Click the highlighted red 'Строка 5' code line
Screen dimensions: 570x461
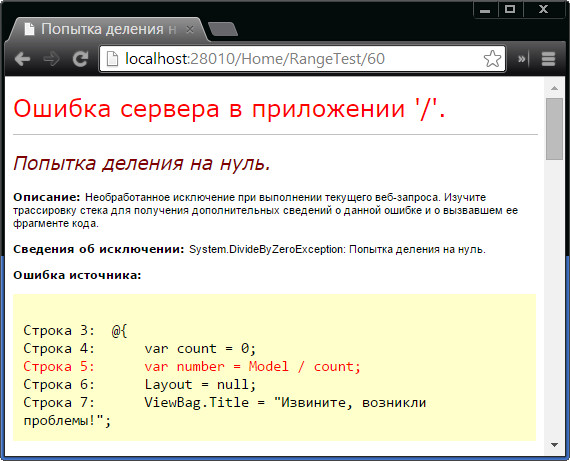click(192, 366)
